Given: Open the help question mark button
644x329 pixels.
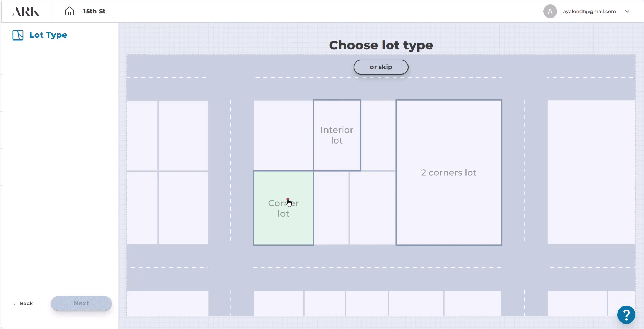Looking at the screenshot, I should pyautogui.click(x=626, y=314).
